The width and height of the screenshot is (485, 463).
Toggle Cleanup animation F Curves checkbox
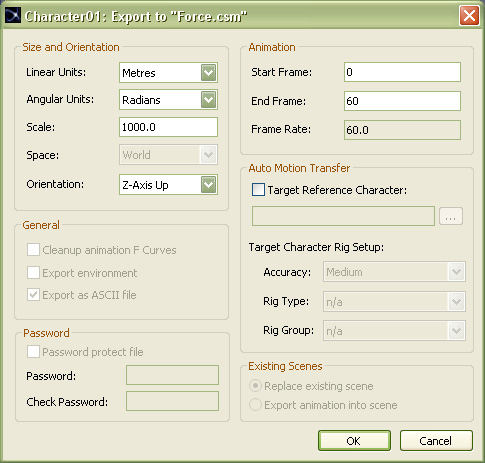click(x=33, y=250)
